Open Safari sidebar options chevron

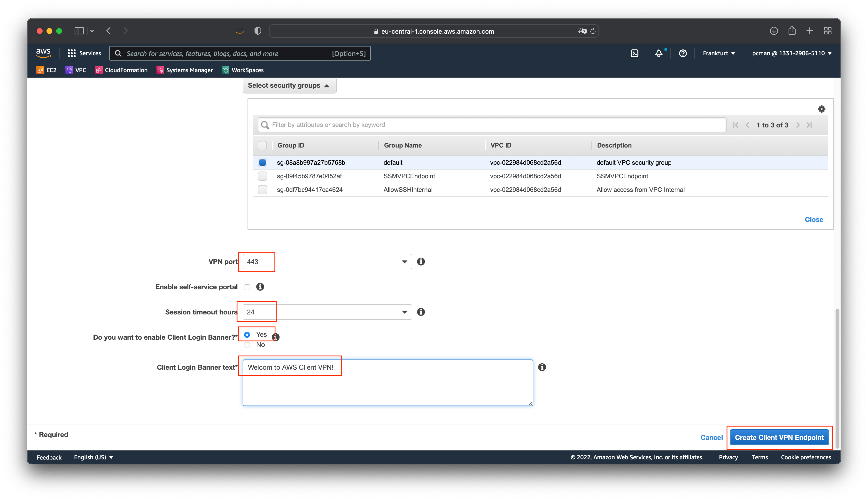pyautogui.click(x=92, y=31)
